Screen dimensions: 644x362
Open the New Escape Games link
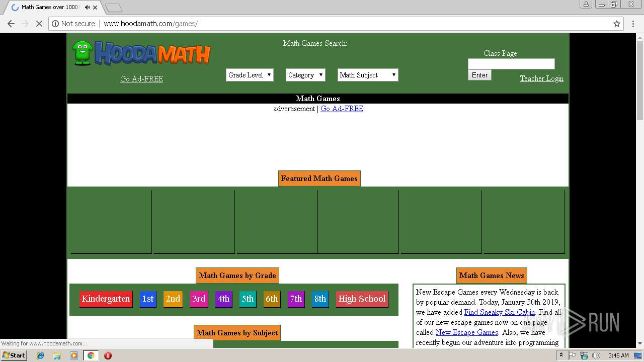tap(467, 332)
